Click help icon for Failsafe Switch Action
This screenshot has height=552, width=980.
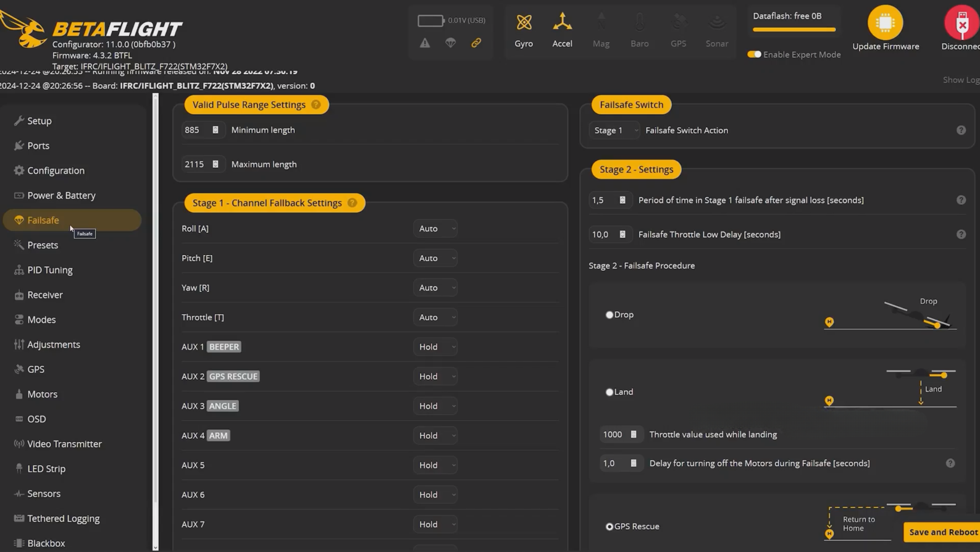pyautogui.click(x=961, y=130)
